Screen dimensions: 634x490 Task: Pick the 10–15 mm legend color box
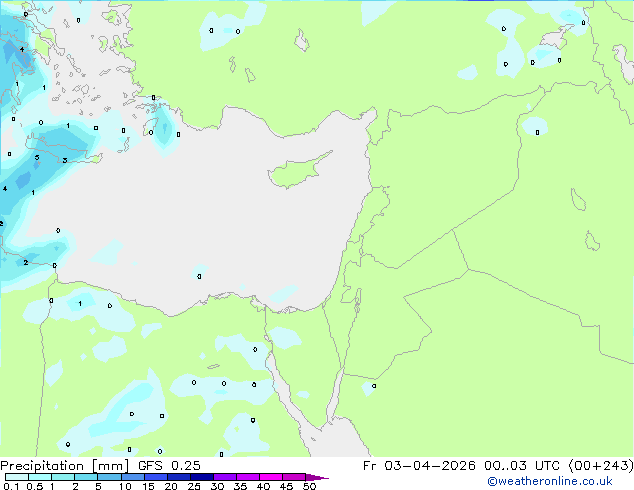[132, 477]
